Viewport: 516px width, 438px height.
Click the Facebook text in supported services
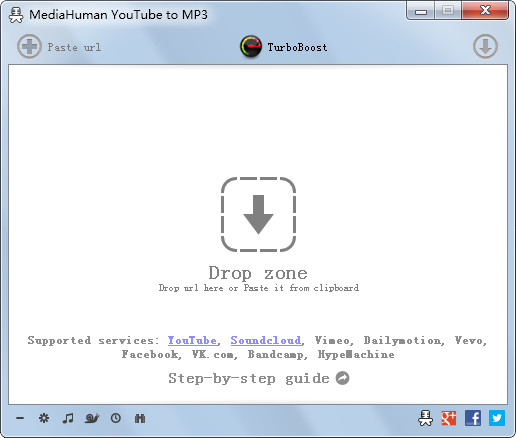(x=150, y=354)
